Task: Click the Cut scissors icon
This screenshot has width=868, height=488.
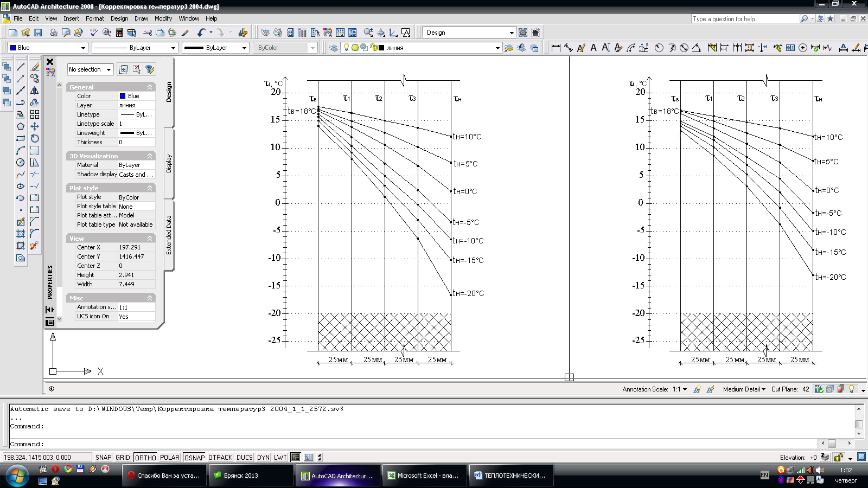Action: (x=148, y=33)
